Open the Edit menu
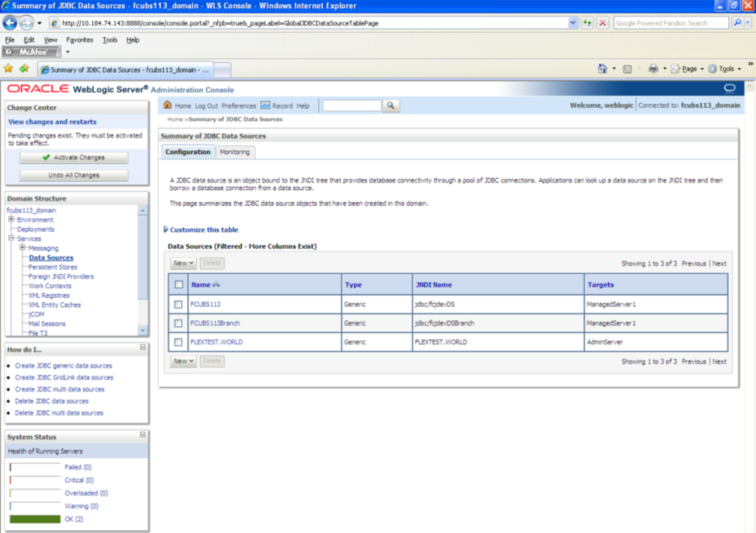Viewport: 756px width, 533px height. (x=29, y=40)
